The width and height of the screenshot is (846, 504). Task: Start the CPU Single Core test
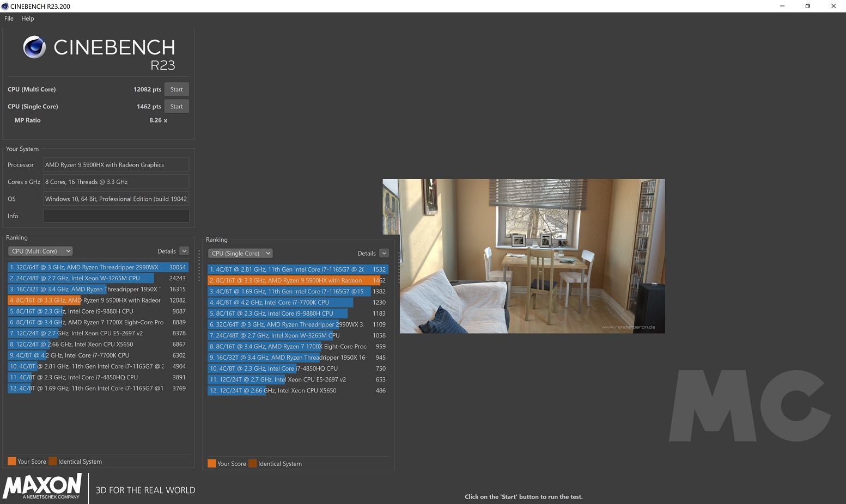176,107
